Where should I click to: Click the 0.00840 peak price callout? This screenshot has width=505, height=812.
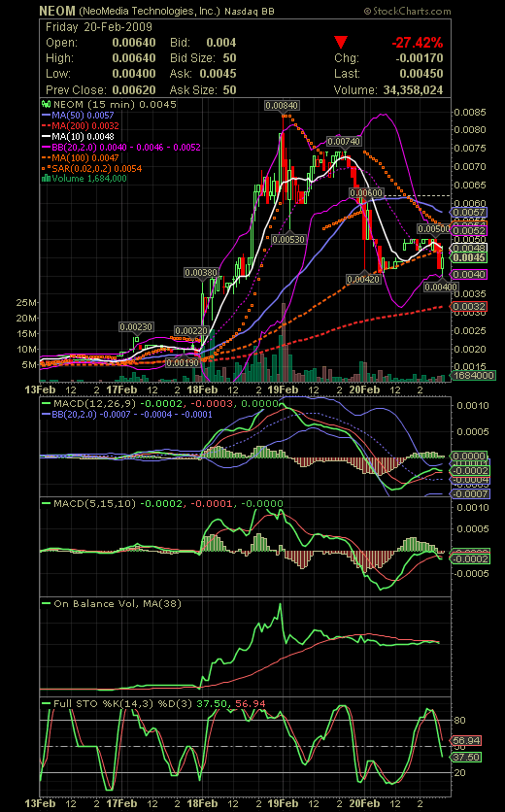click(x=282, y=106)
